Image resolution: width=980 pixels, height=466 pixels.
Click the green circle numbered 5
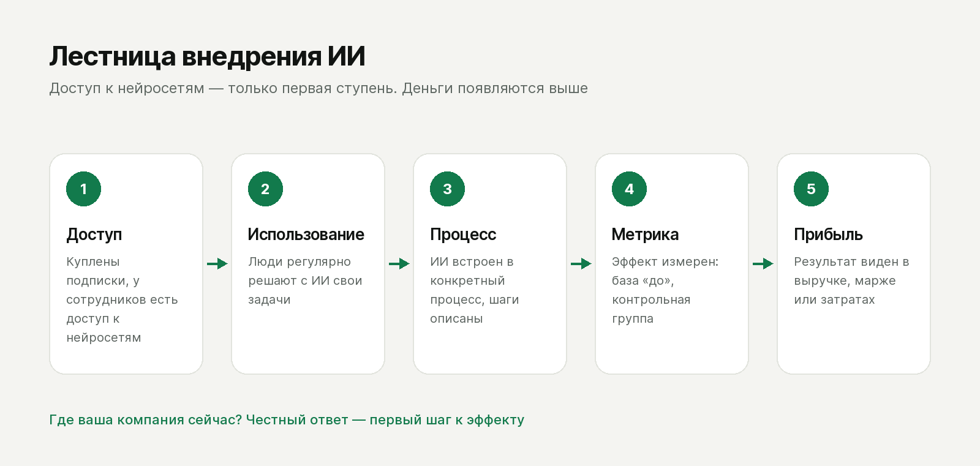(x=811, y=189)
